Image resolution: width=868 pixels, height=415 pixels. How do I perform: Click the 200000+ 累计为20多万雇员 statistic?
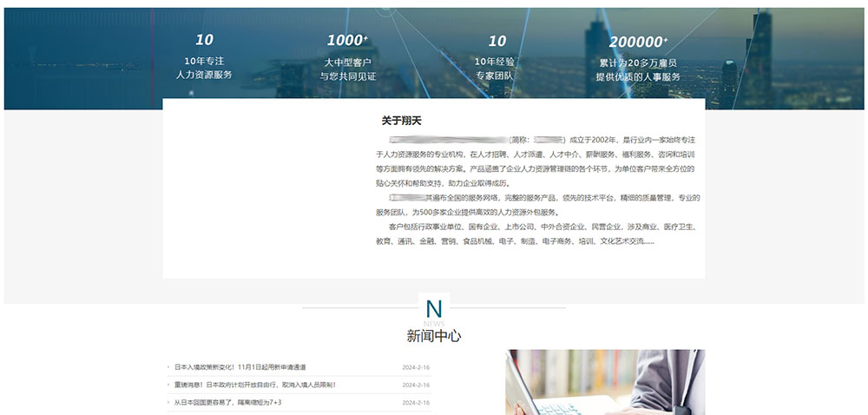tap(638, 56)
